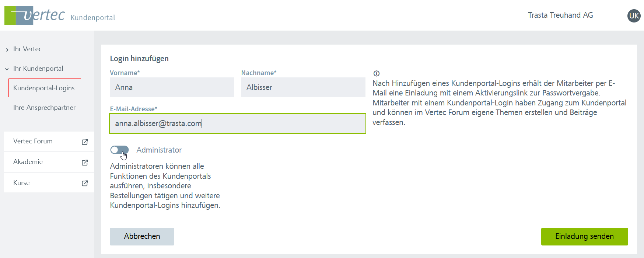Image resolution: width=644 pixels, height=258 pixels.
Task: Click the Trasta Treuhand AG company name
Action: 560,15
